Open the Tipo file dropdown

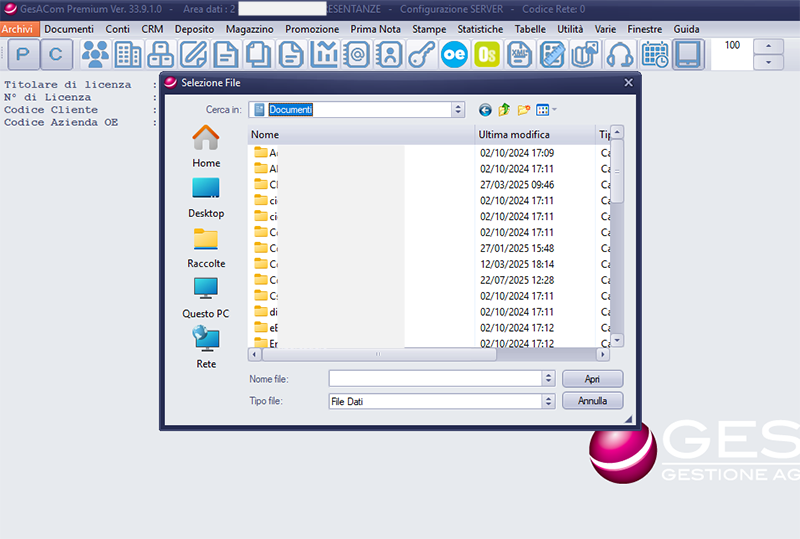[x=547, y=401]
